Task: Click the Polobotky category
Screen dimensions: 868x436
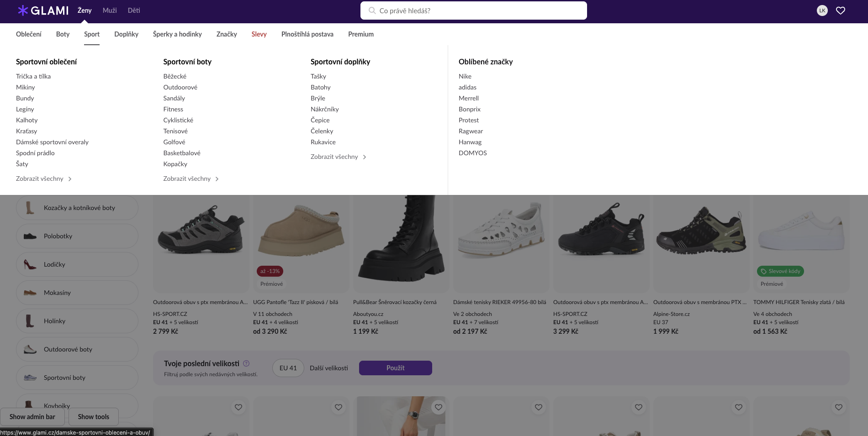Action: [x=77, y=236]
